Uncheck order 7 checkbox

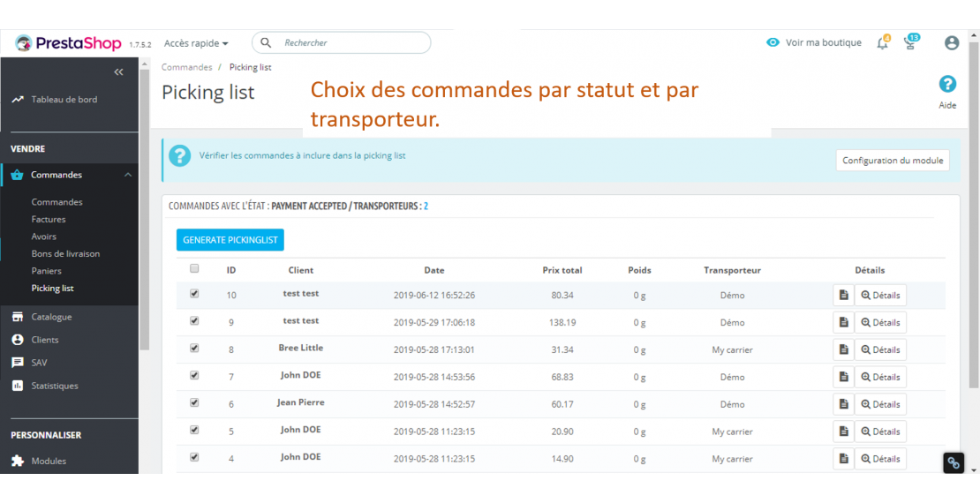(x=193, y=375)
